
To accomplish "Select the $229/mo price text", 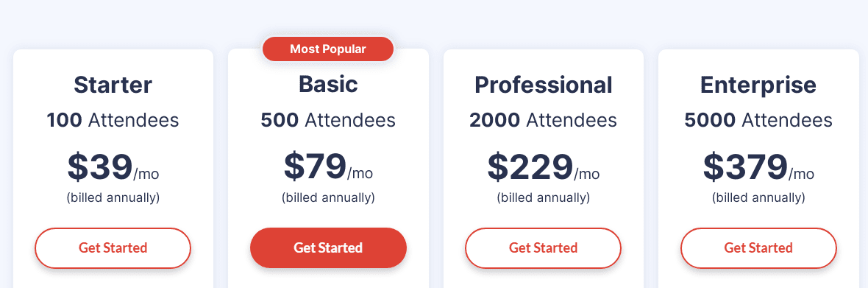I will tap(543, 167).
